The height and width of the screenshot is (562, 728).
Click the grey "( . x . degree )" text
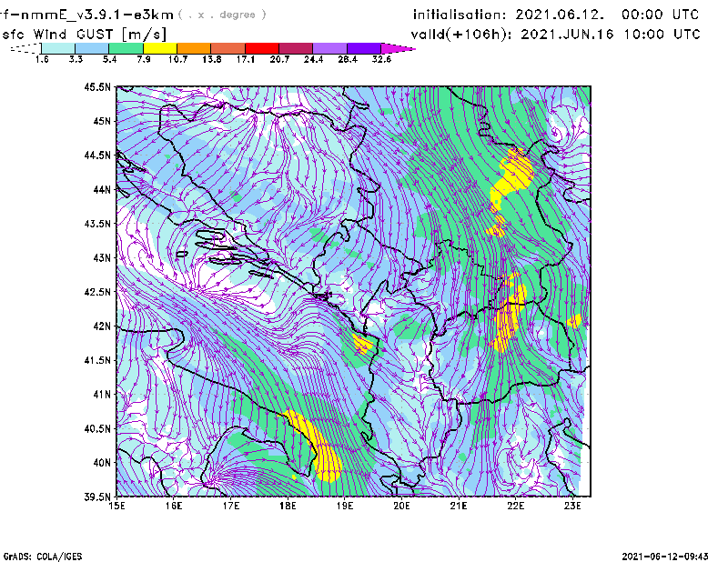[222, 15]
